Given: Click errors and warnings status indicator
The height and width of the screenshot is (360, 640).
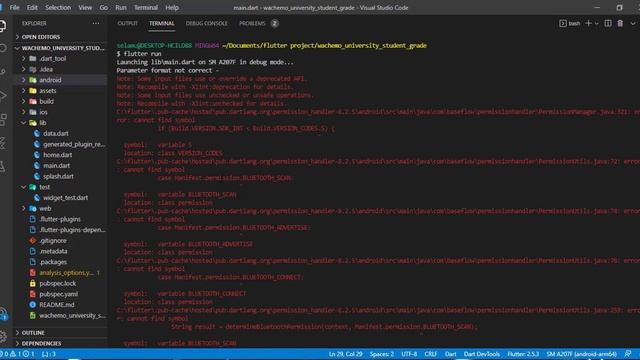Looking at the screenshot, I should 18,354.
